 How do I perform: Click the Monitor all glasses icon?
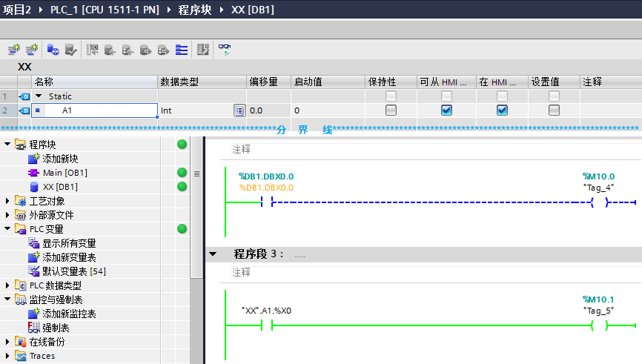225,49
